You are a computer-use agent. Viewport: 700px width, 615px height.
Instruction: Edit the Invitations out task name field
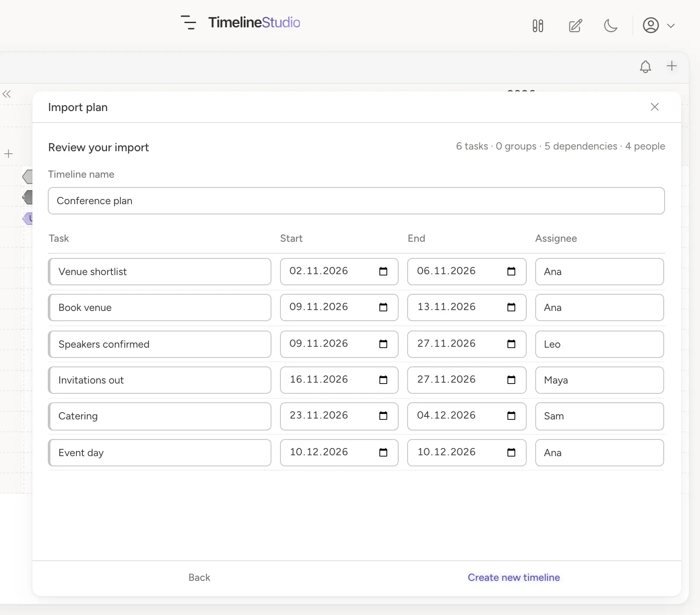click(160, 380)
